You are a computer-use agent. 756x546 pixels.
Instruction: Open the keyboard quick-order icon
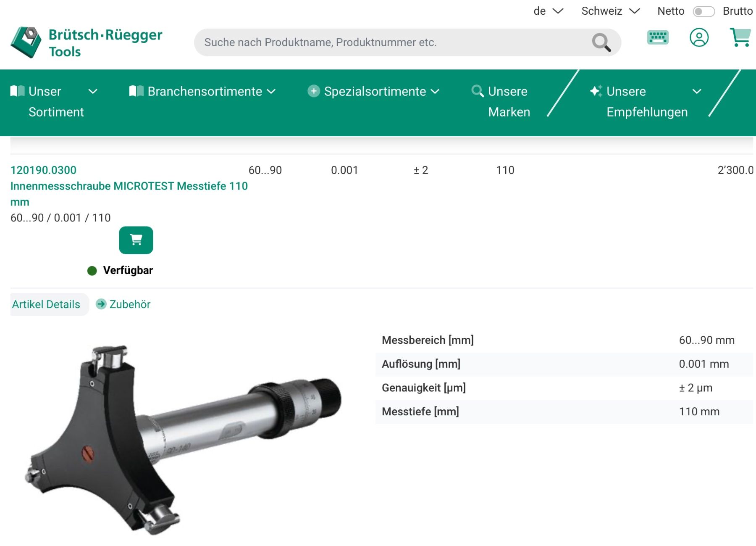point(658,37)
